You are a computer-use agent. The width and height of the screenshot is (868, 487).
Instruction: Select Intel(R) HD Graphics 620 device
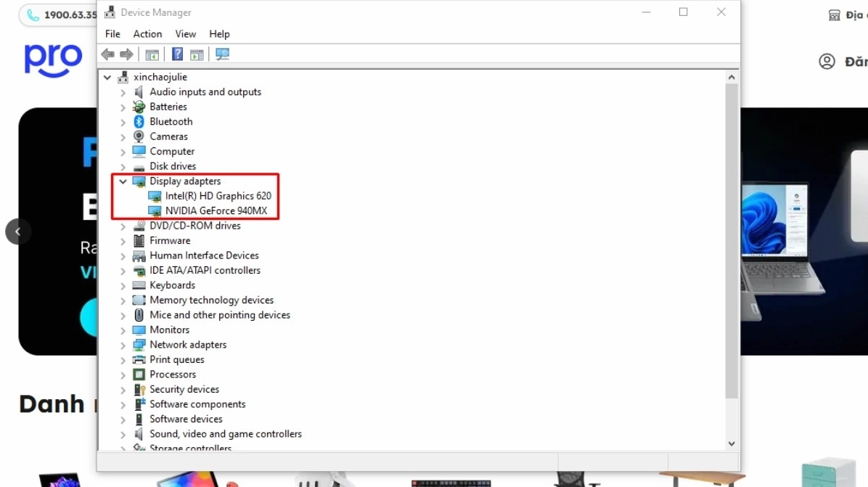(x=218, y=196)
